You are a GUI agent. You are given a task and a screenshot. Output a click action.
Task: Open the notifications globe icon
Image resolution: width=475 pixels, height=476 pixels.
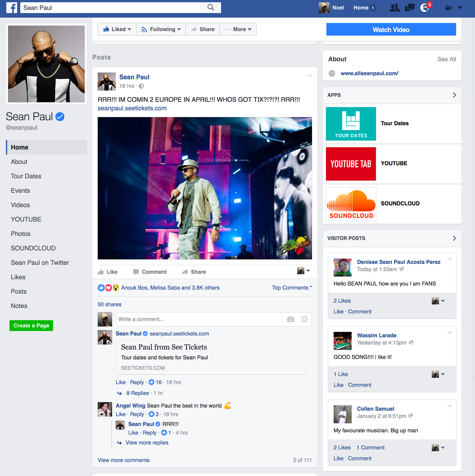(x=425, y=8)
